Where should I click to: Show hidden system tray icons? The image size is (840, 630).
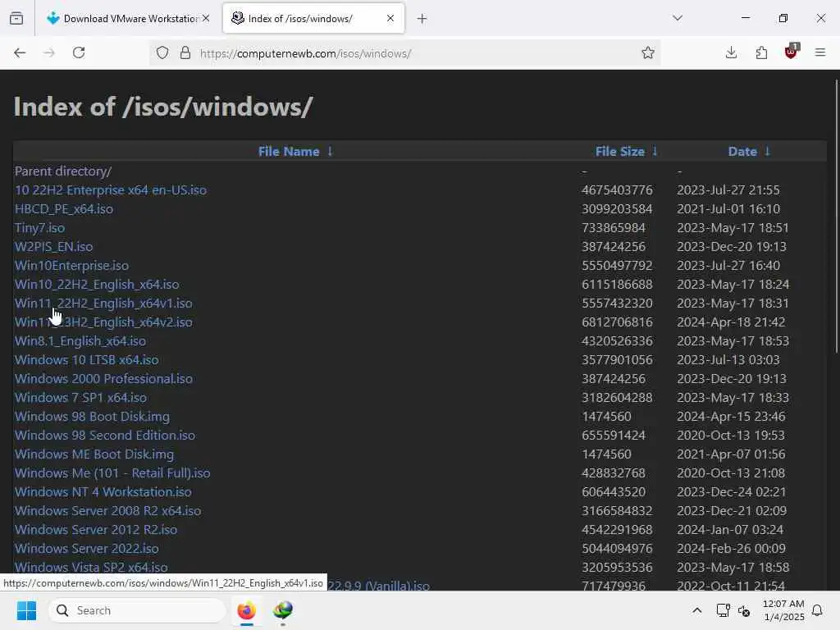tap(697, 610)
